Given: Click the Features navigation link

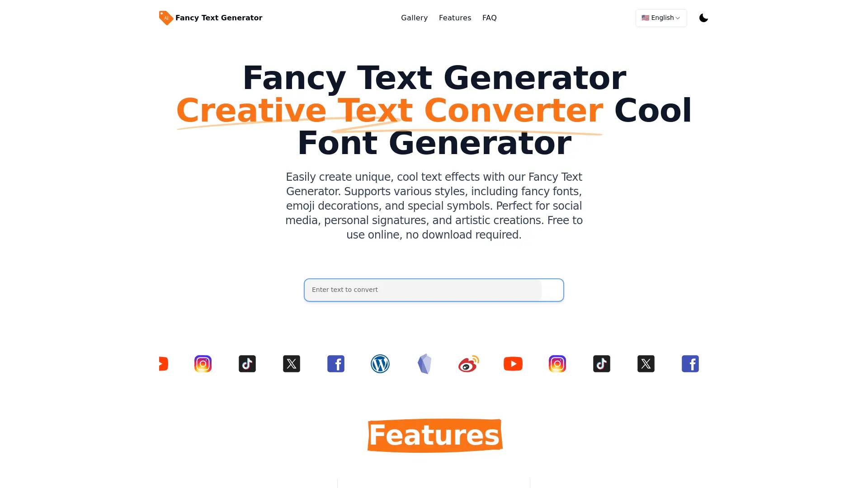Looking at the screenshot, I should click(x=455, y=17).
